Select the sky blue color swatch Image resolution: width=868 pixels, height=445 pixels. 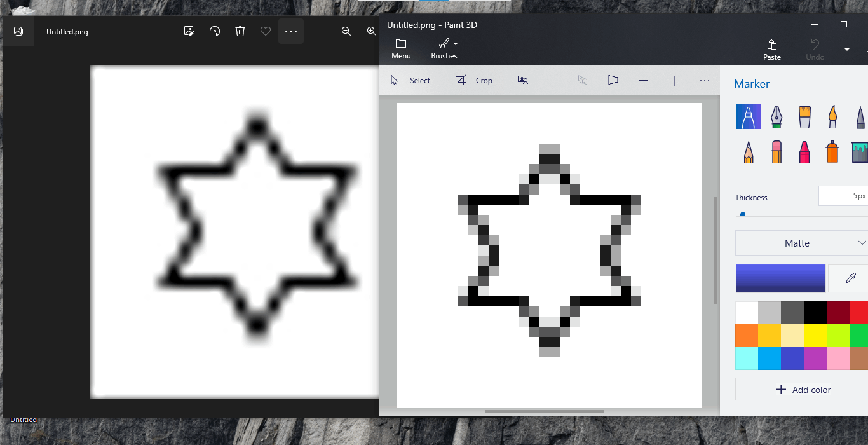tap(770, 359)
